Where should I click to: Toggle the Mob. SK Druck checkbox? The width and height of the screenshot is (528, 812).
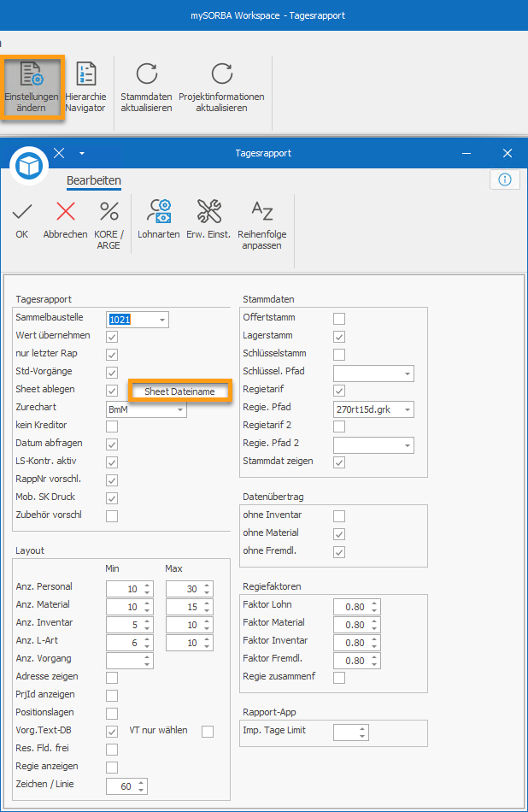(112, 498)
